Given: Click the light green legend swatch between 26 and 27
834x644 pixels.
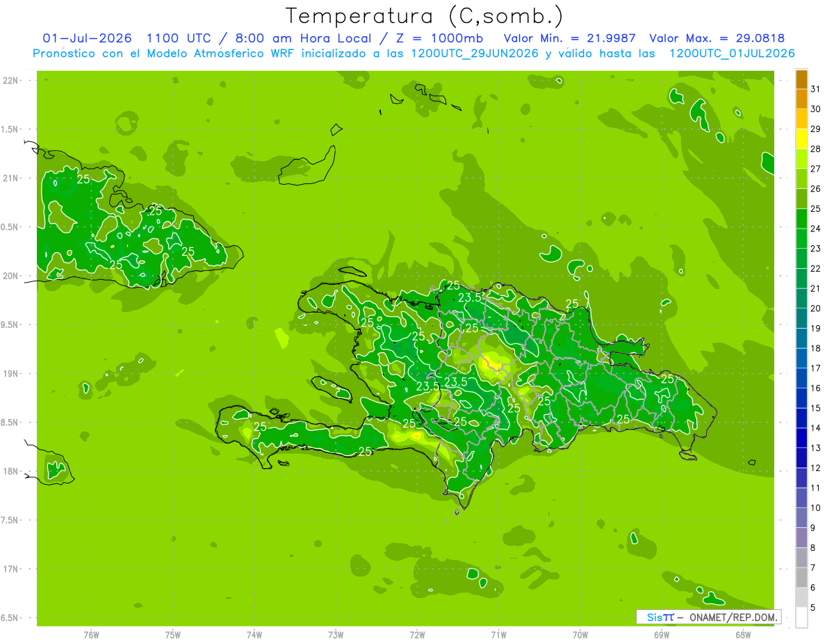Looking at the screenshot, I should (x=801, y=179).
